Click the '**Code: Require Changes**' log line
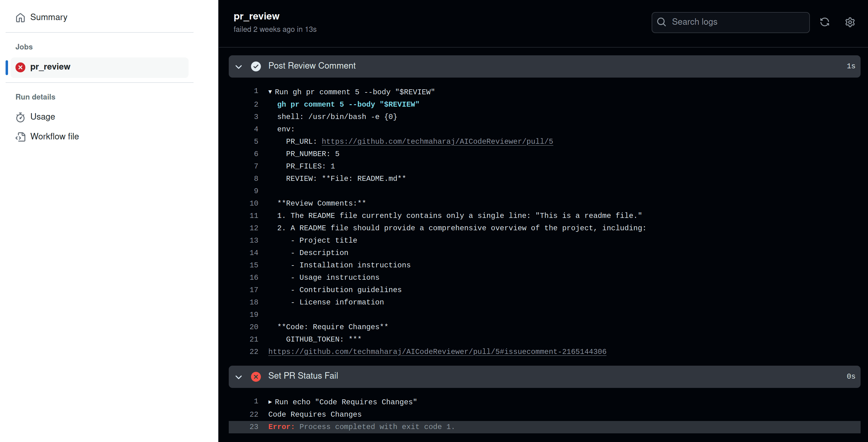The height and width of the screenshot is (442, 868). 333,327
